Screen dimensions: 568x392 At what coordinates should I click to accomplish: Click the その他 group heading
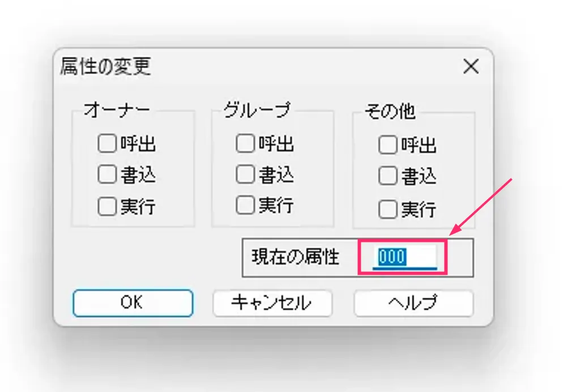pos(390,112)
